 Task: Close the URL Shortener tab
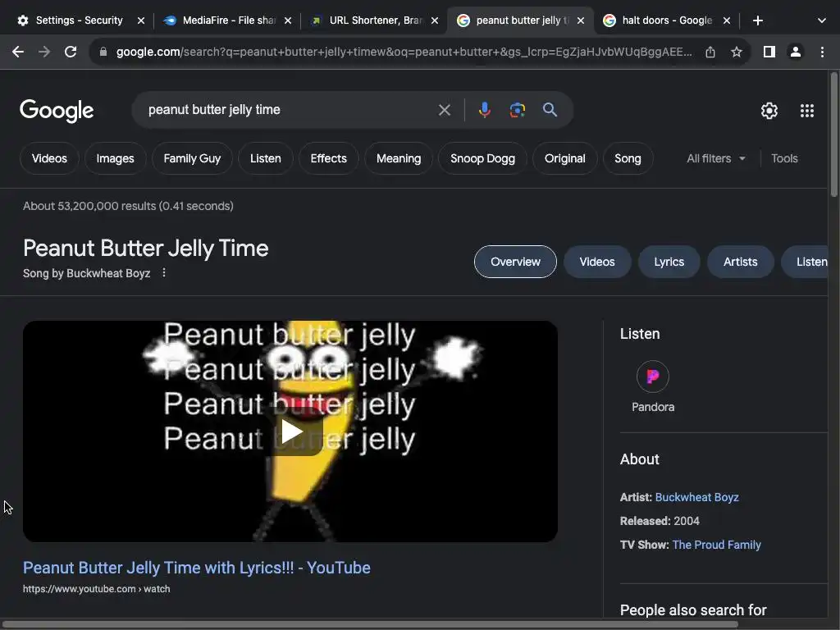[x=435, y=21]
